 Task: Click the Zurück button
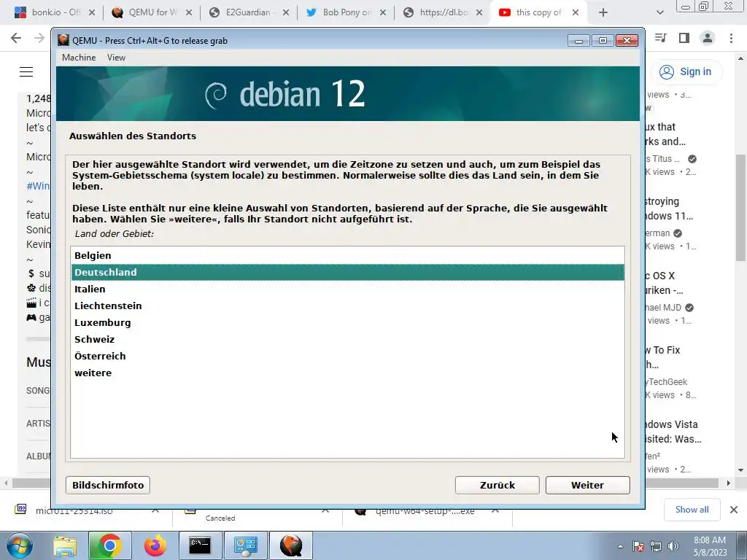(497, 485)
